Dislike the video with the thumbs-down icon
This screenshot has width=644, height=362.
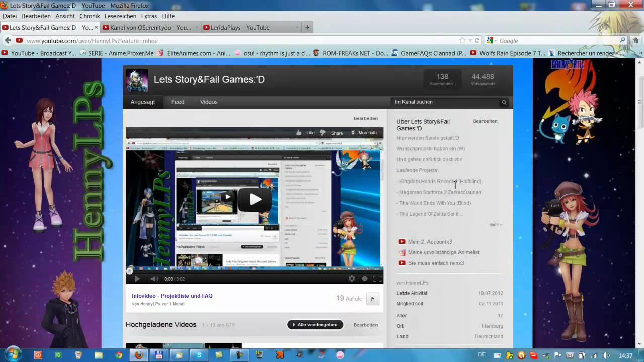pyautogui.click(x=323, y=133)
